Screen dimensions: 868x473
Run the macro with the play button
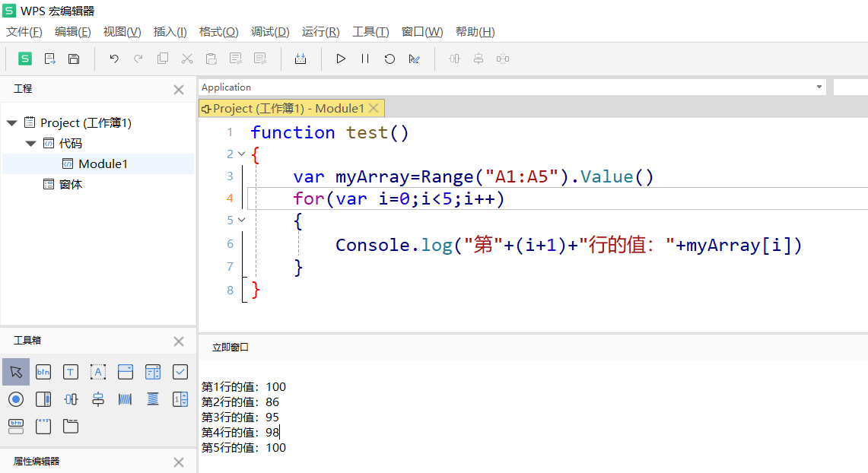[x=341, y=59]
